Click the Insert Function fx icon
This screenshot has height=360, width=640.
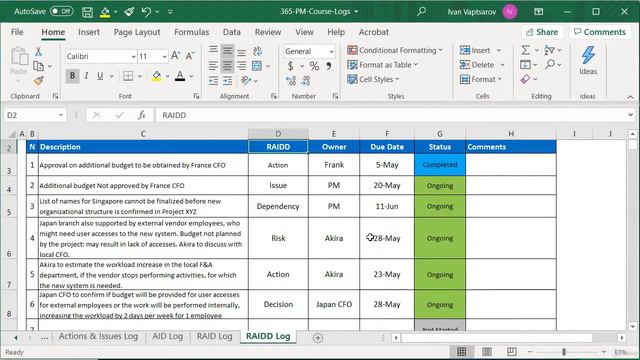tap(141, 116)
